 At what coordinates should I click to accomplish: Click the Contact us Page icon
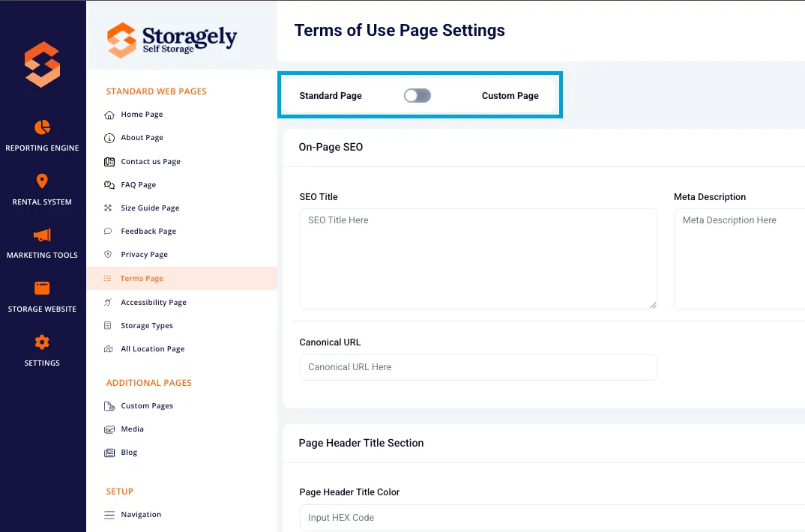[x=109, y=162]
